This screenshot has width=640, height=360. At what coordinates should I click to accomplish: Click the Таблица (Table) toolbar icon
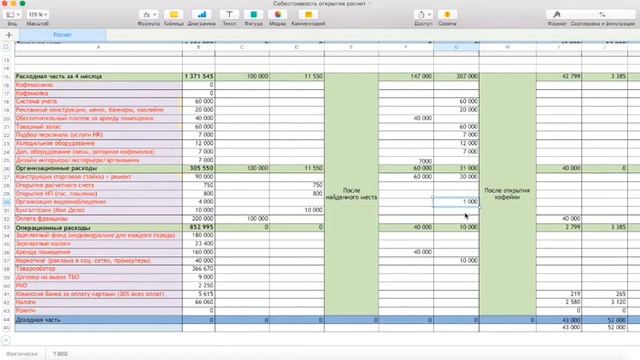pos(174,15)
